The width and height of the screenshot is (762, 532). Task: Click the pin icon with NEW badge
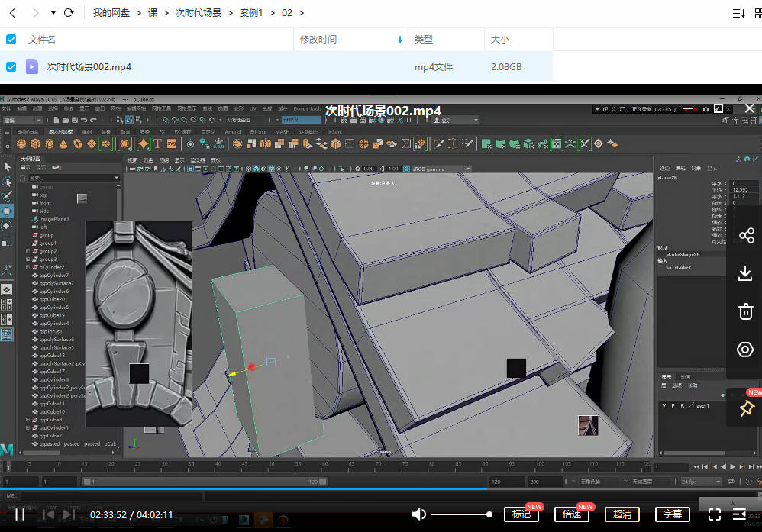(x=746, y=409)
